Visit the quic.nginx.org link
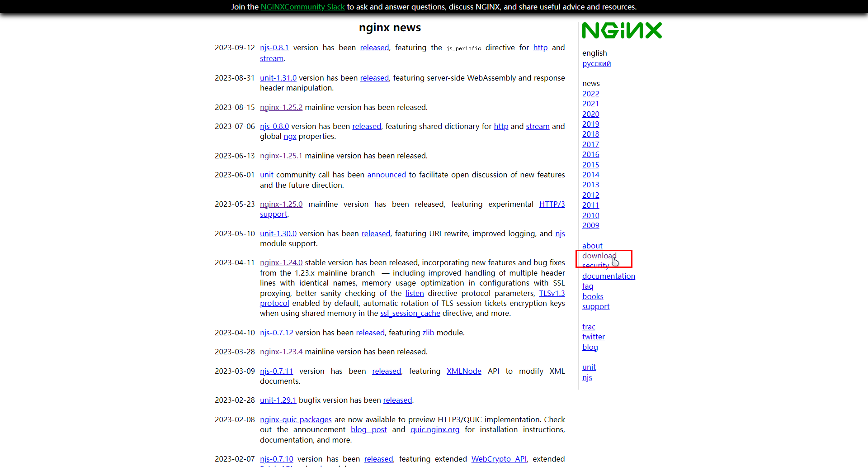This screenshot has height=467, width=868. (434, 429)
